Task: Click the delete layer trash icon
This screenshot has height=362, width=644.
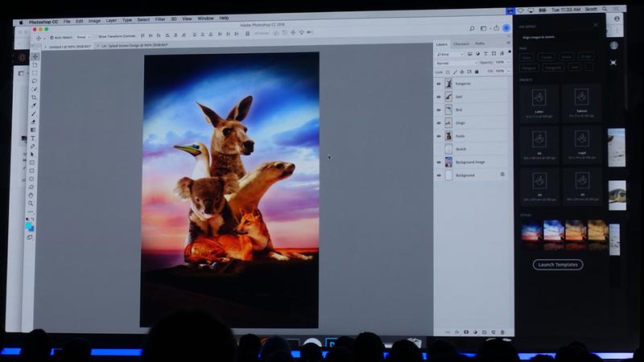Action: [x=502, y=331]
